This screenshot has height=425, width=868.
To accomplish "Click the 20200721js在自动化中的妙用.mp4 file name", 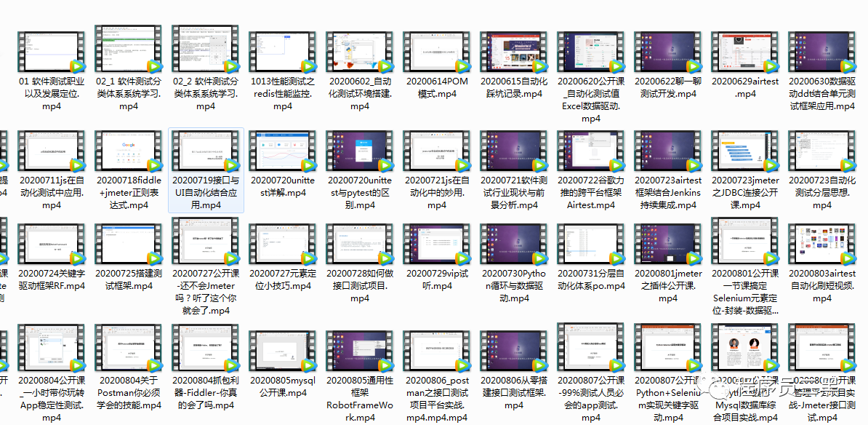I will coord(437,193).
